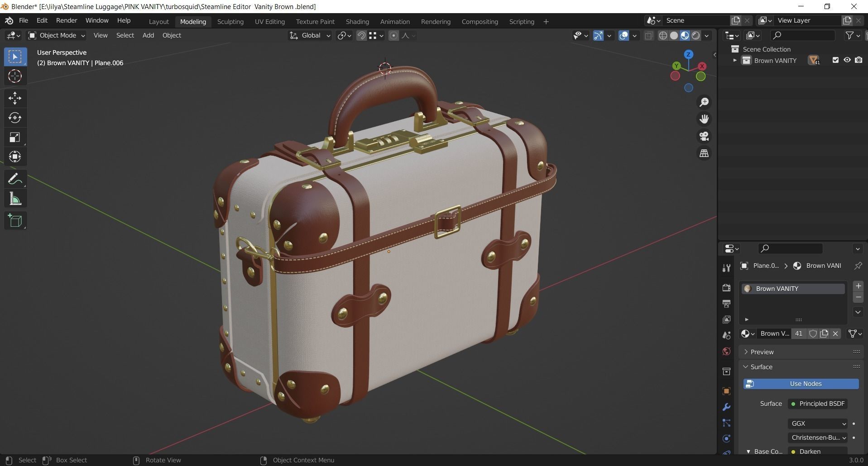Toggle viewport overlays
Viewport: 868px width, 466px height.
(623, 36)
